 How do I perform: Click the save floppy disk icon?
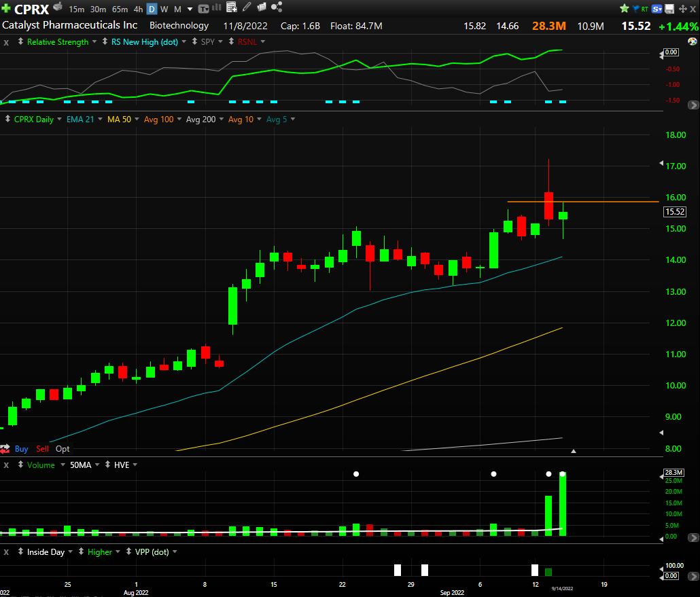pos(669,9)
